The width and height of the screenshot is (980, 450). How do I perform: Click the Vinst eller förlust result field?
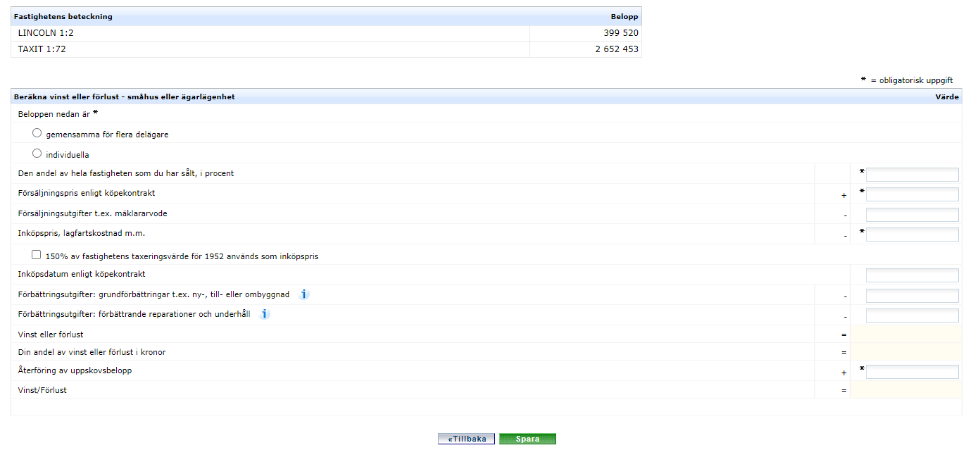pyautogui.click(x=912, y=334)
